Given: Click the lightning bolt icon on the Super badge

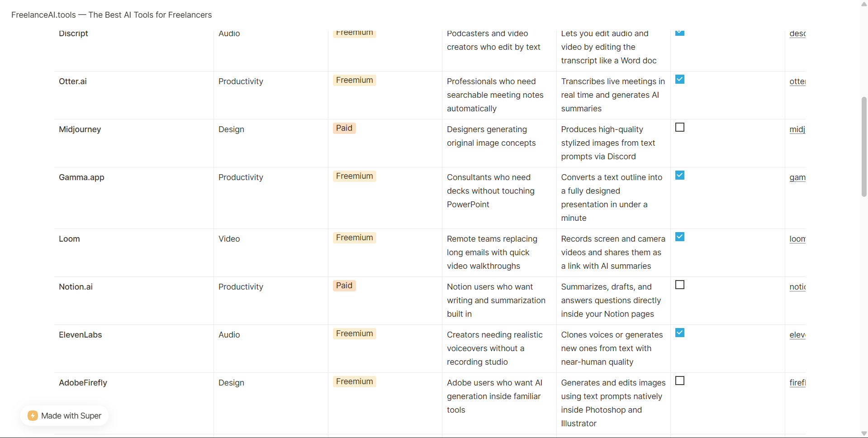Looking at the screenshot, I should (32, 415).
